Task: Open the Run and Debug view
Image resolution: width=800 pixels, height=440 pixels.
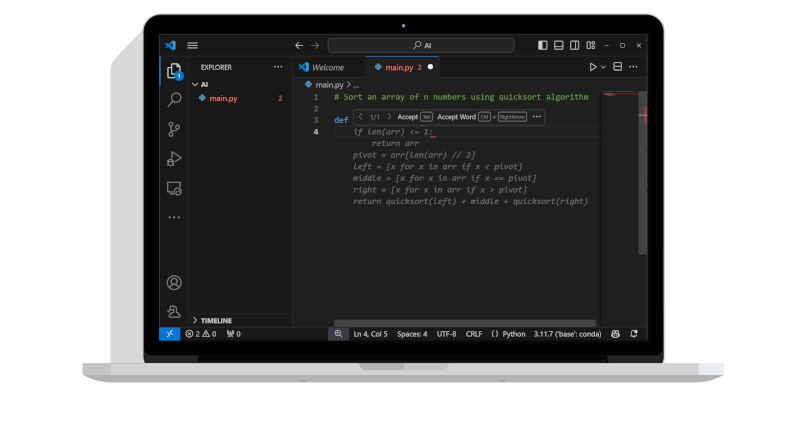Action: click(174, 158)
